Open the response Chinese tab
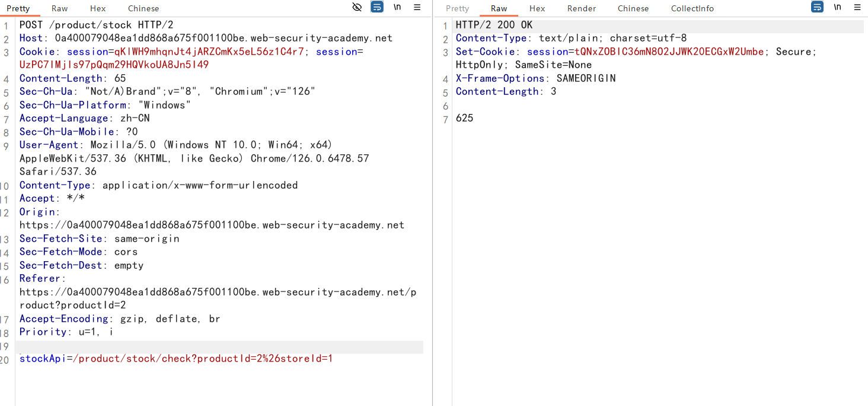This screenshot has height=406, width=868. click(x=633, y=8)
